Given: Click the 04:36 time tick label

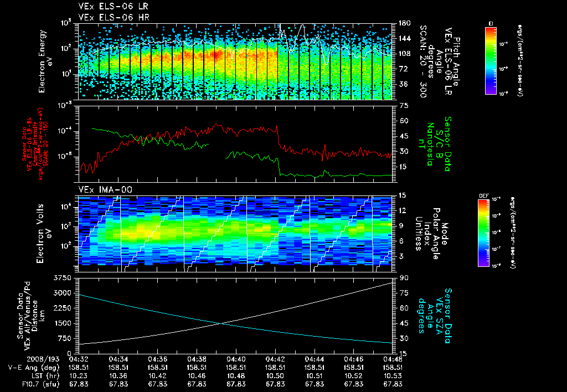Looking at the screenshot, I should [x=157, y=359].
